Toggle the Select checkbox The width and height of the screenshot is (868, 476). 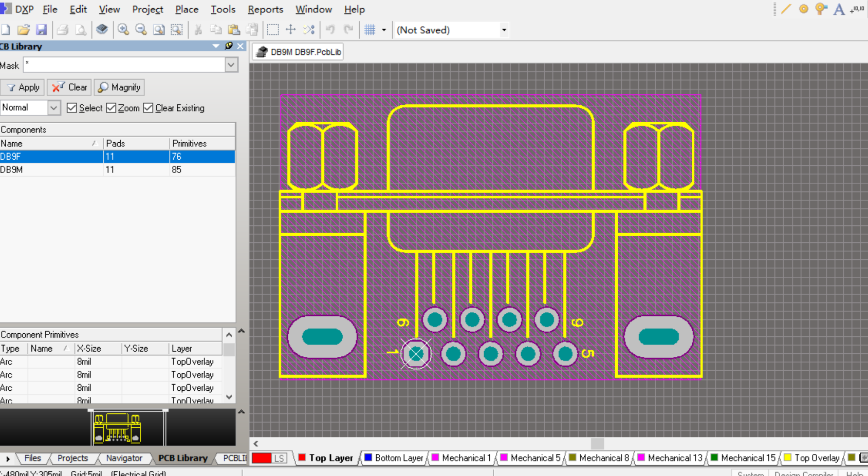(x=71, y=108)
